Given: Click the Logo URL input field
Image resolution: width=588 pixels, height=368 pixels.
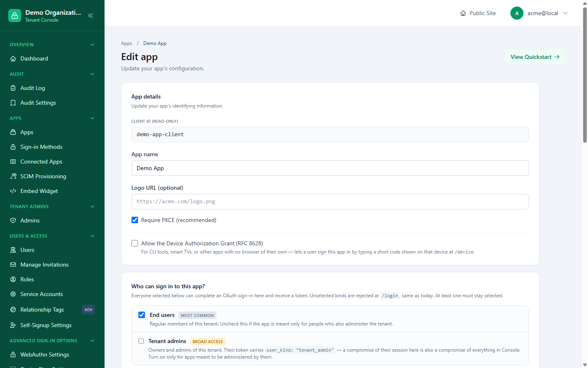Looking at the screenshot, I should tap(330, 202).
